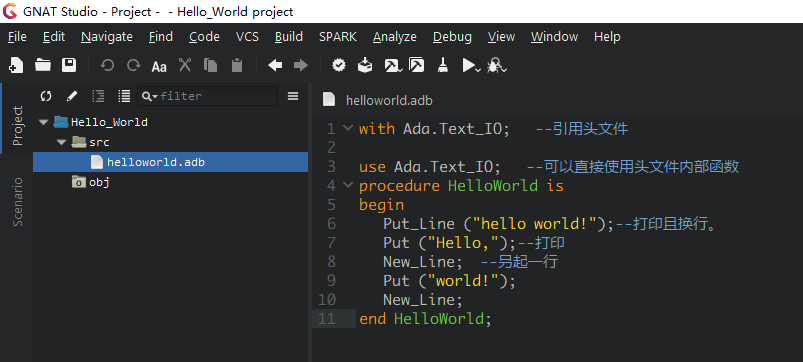Reload project with refresh icon
Screen dimensions: 803x362
pyautogui.click(x=46, y=96)
